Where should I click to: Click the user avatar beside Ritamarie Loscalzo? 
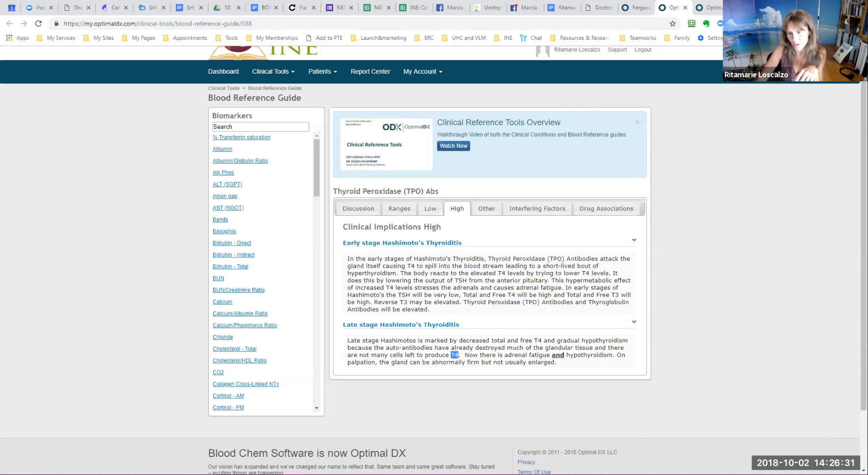[x=543, y=51]
